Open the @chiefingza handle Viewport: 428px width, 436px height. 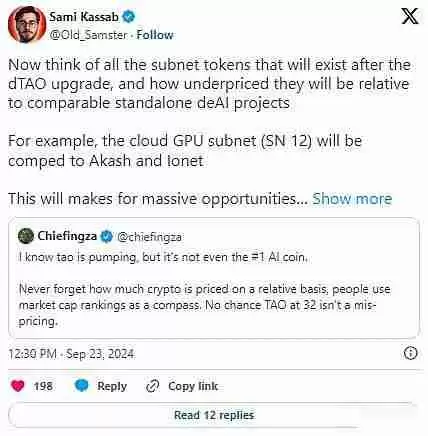coord(149,237)
